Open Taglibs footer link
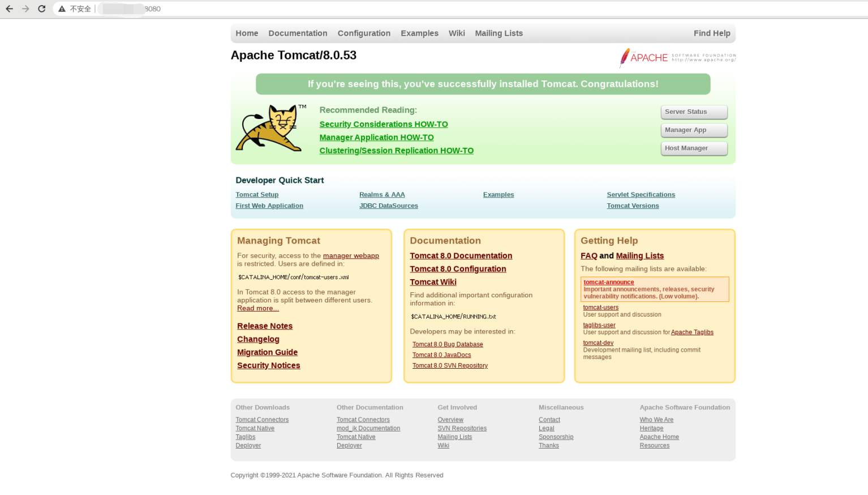The height and width of the screenshot is (495, 868). (245, 437)
